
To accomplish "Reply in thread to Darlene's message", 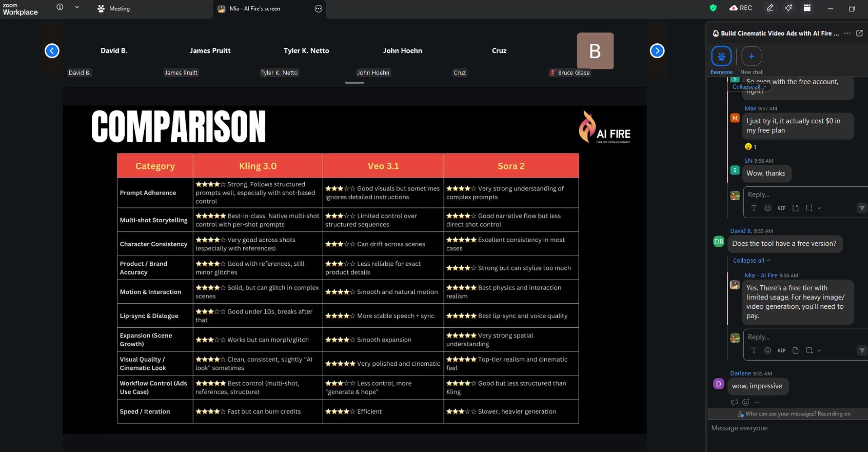I will coord(734,402).
